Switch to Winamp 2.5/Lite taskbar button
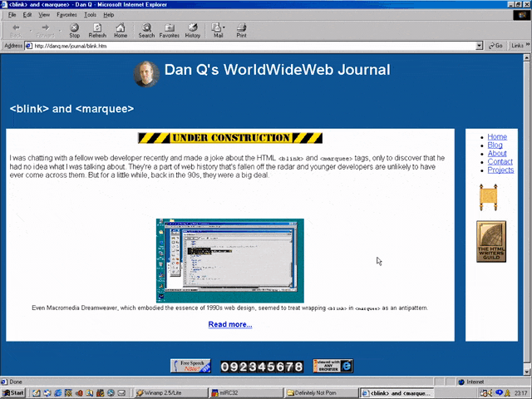 169,392
